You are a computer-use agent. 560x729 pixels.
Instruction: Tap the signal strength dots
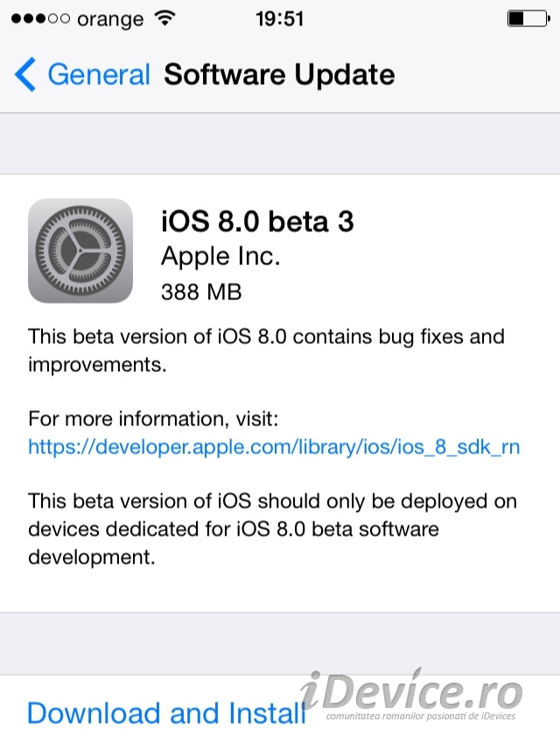[x=40, y=18]
